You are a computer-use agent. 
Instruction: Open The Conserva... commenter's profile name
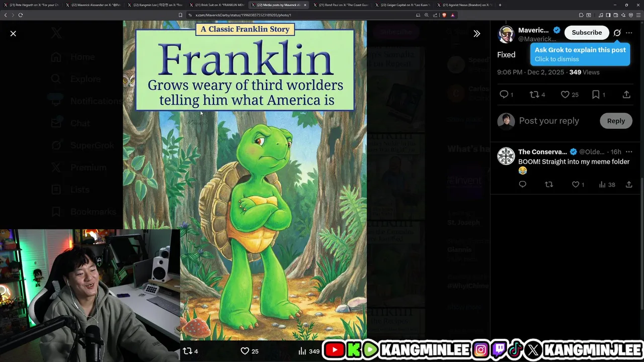coord(542,152)
